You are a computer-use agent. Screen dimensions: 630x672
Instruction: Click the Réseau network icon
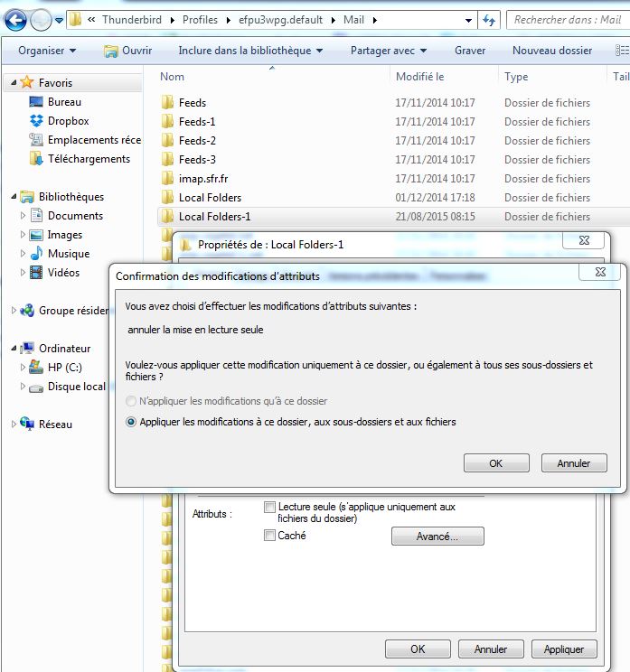pos(27,425)
